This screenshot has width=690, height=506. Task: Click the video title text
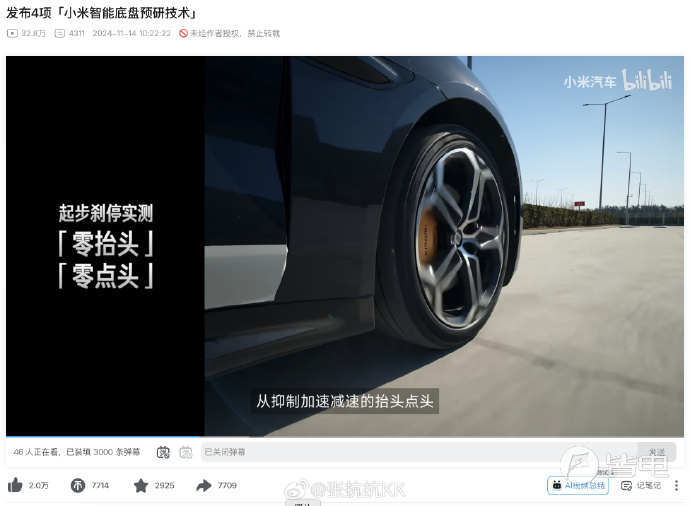point(101,13)
